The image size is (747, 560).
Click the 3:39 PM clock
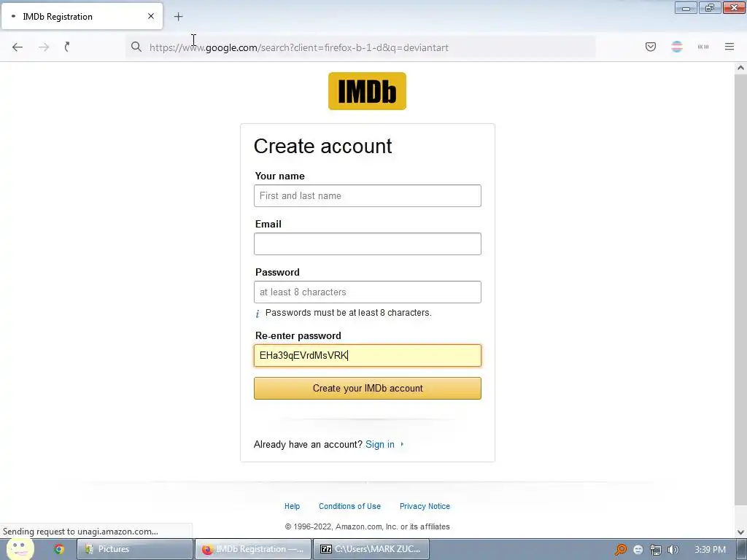pos(710,550)
